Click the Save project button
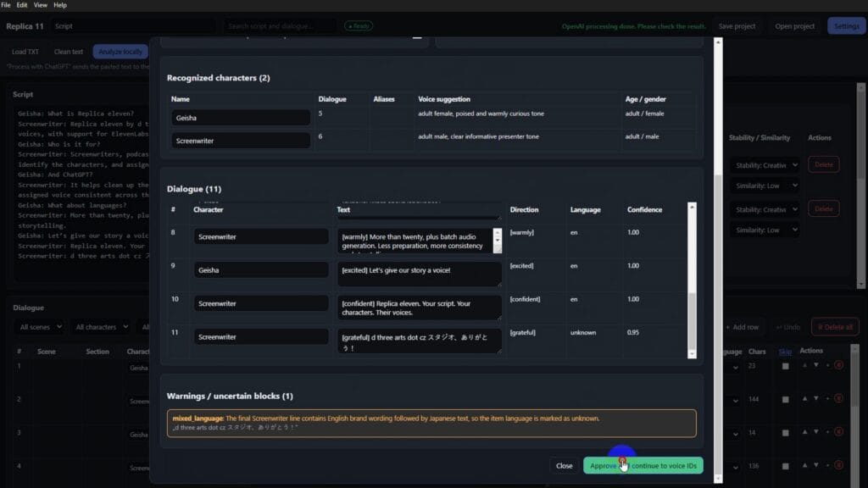This screenshot has height=488, width=868. (737, 26)
